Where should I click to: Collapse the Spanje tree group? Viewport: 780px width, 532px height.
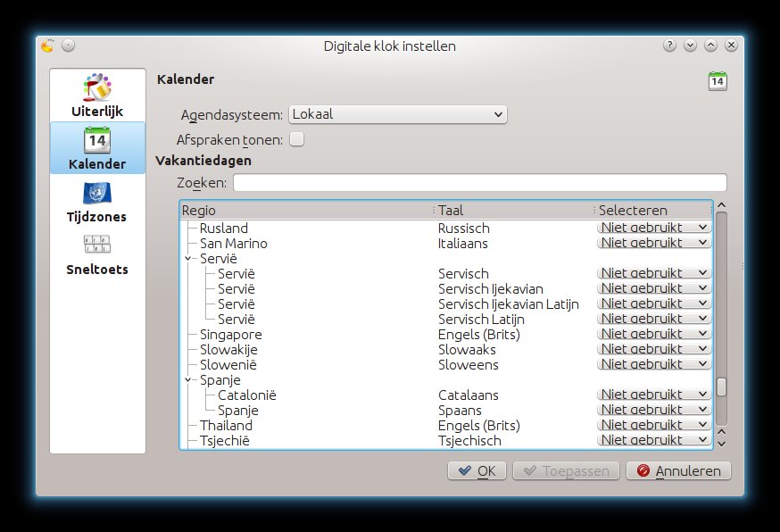188,380
